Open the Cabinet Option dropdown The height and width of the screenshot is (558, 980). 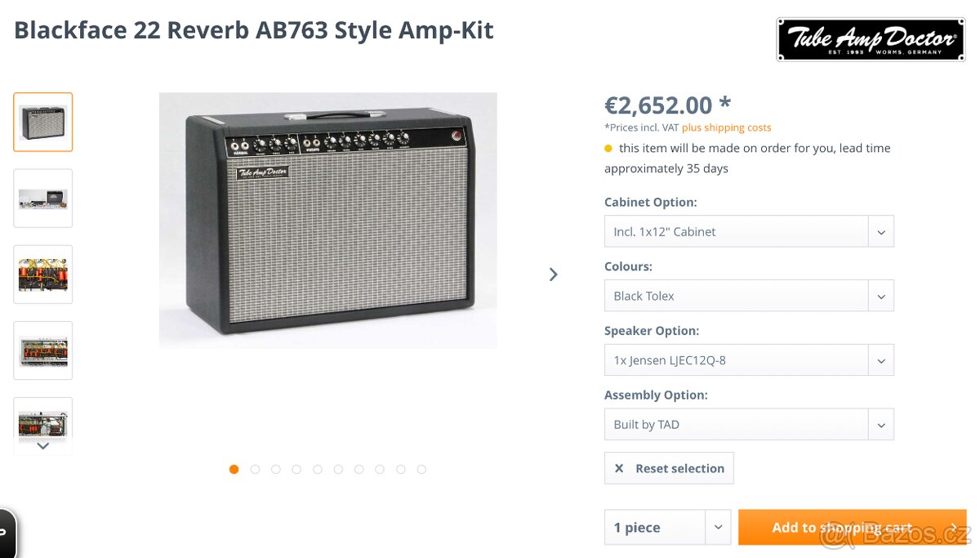tap(748, 231)
